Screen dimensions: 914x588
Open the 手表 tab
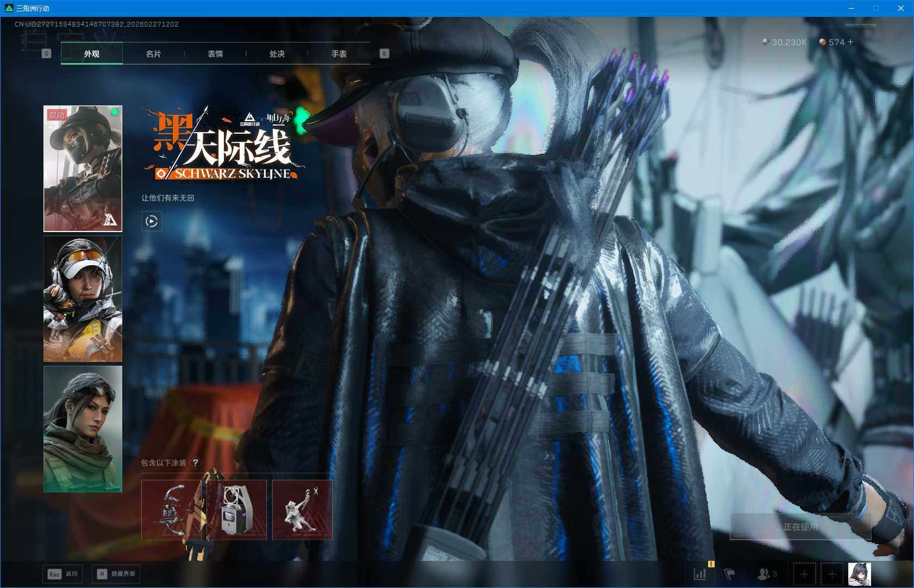tap(339, 54)
